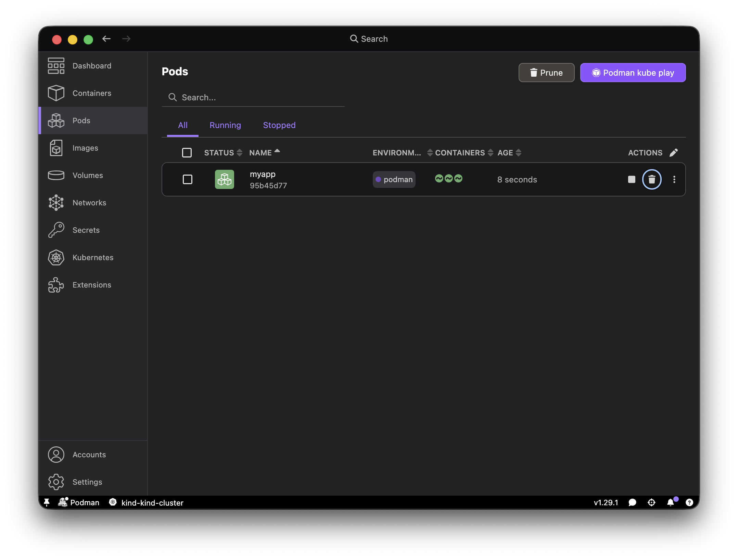Image resolution: width=738 pixels, height=560 pixels.
Task: Sort pods by Environment column
Action: coord(403,153)
